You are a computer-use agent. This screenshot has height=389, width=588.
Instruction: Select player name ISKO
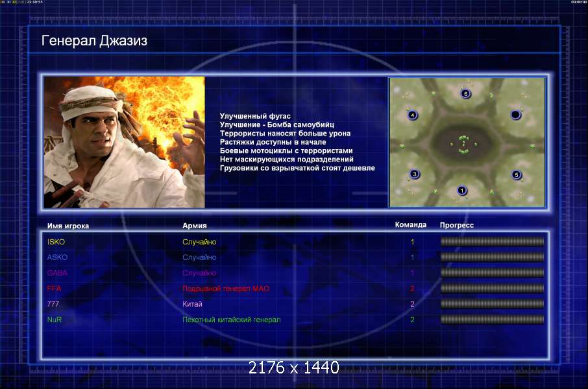click(x=56, y=242)
